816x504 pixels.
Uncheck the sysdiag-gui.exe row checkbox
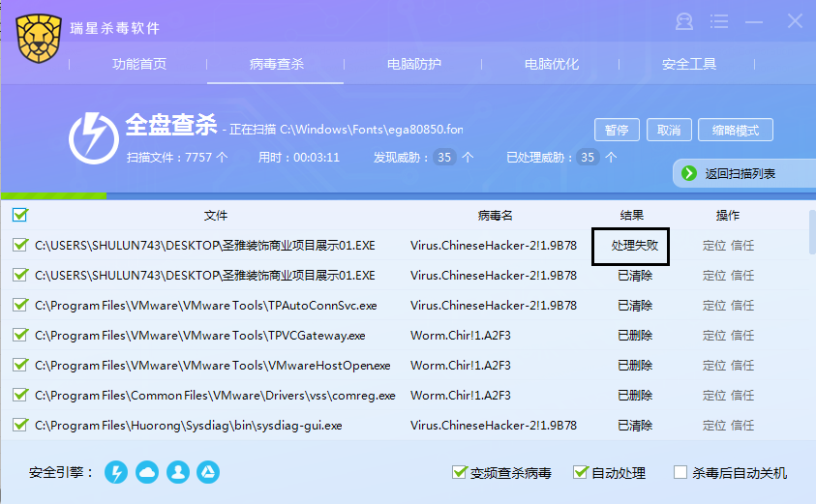click(20, 425)
